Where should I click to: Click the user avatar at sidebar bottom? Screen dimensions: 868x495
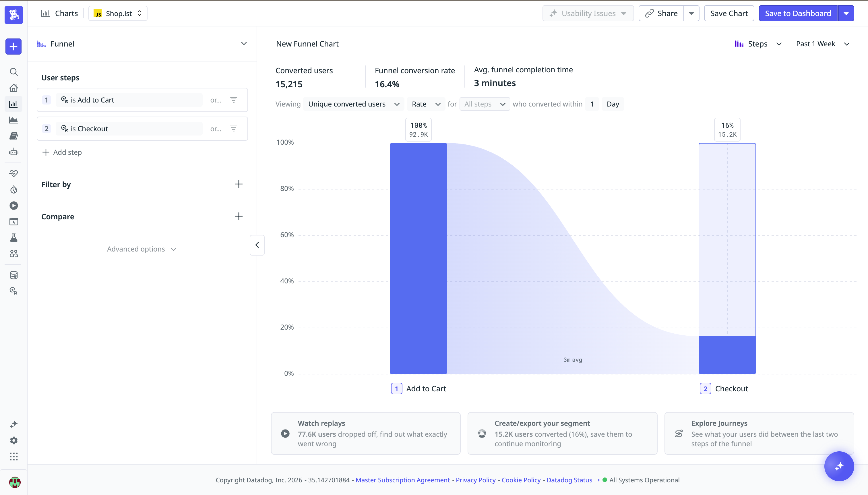coord(15,482)
